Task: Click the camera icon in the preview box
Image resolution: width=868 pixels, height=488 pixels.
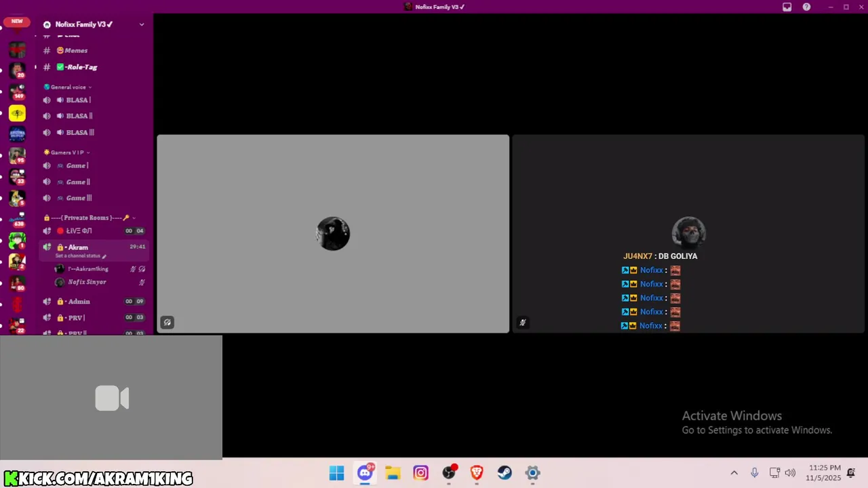Action: [x=112, y=399]
